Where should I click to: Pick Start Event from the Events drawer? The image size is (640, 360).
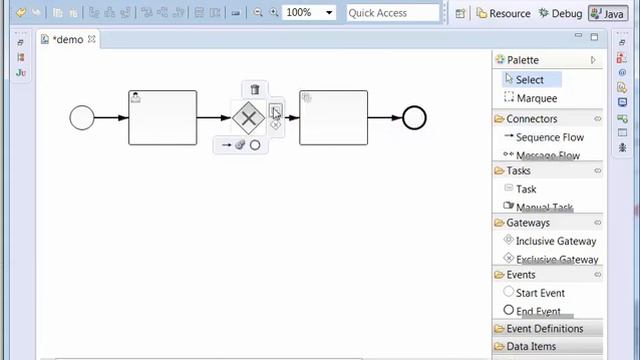tap(534, 293)
